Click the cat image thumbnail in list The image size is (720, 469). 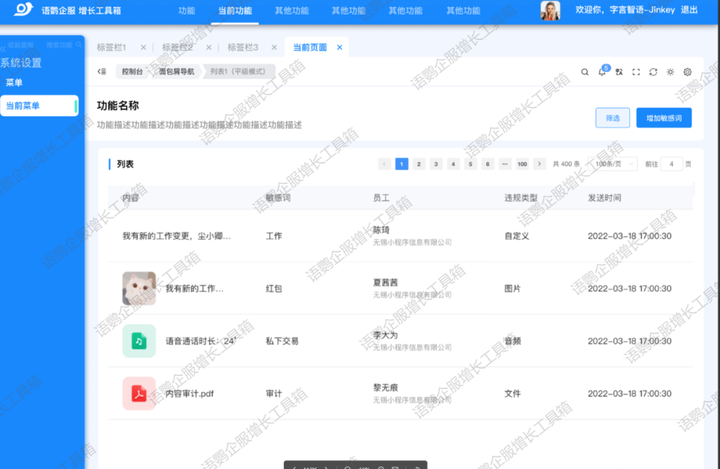(138, 288)
